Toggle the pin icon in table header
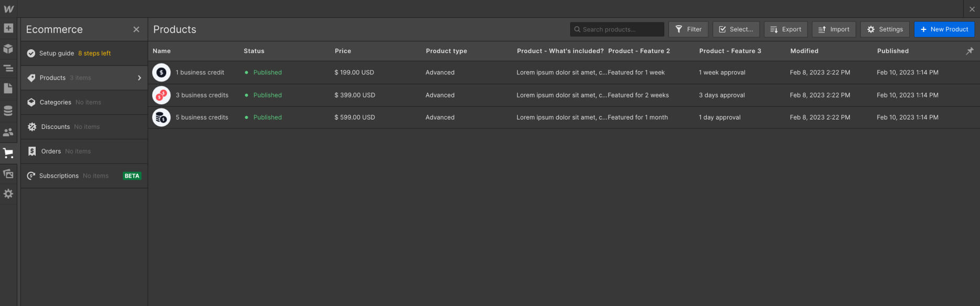This screenshot has height=306, width=980. (970, 51)
